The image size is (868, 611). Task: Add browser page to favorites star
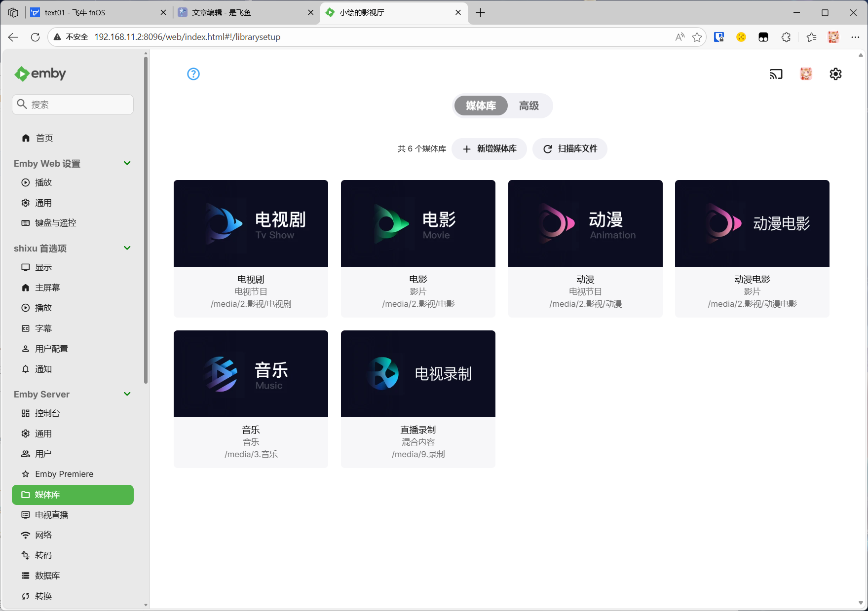[x=697, y=37]
